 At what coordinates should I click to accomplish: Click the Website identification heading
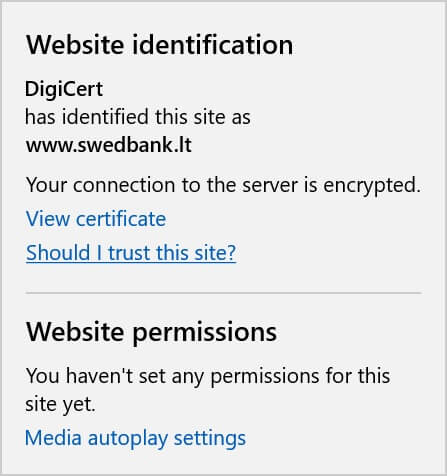(159, 45)
